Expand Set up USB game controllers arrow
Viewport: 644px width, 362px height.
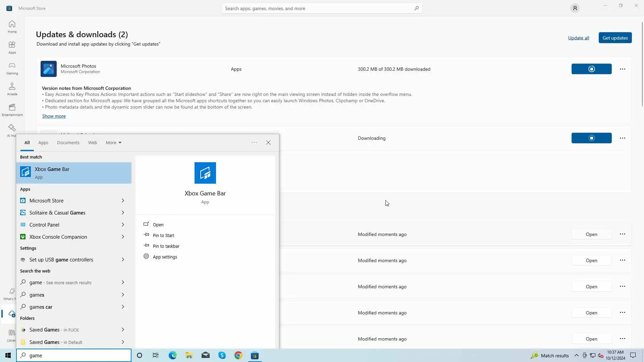(123, 259)
